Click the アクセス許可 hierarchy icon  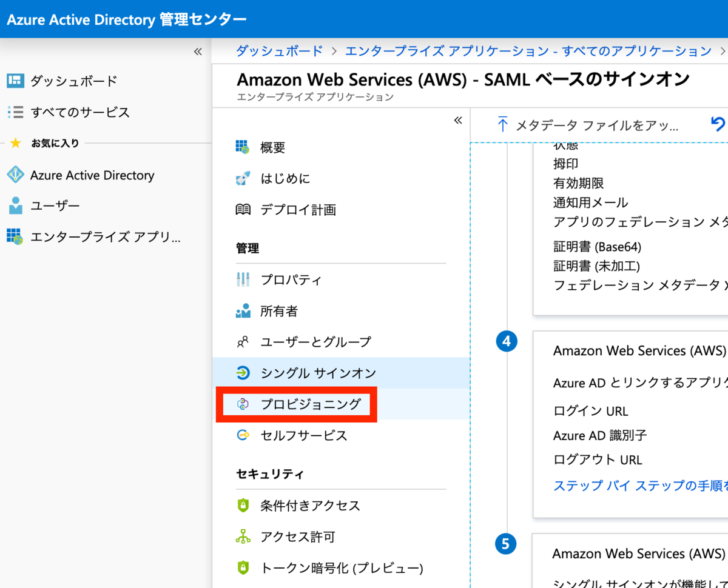click(x=243, y=537)
